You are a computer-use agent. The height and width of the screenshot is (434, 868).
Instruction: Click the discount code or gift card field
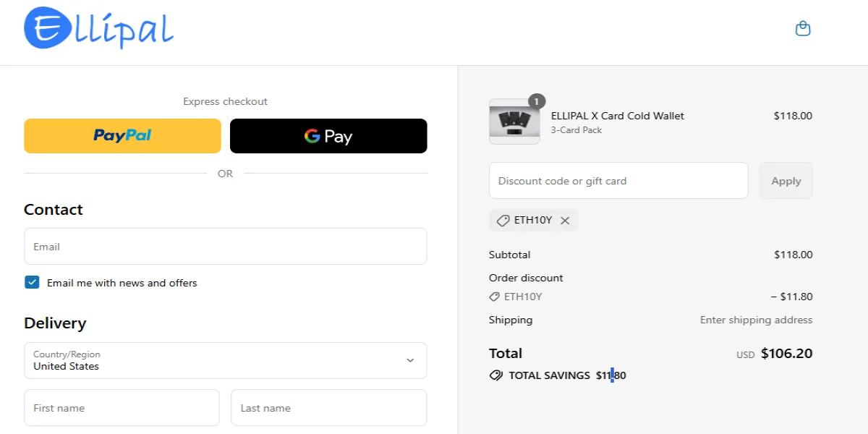click(618, 180)
